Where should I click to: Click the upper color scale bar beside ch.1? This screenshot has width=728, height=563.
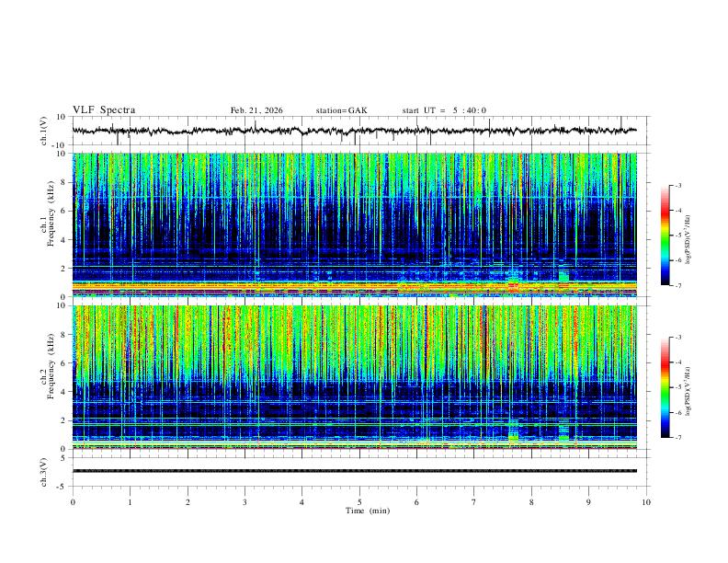click(665, 236)
